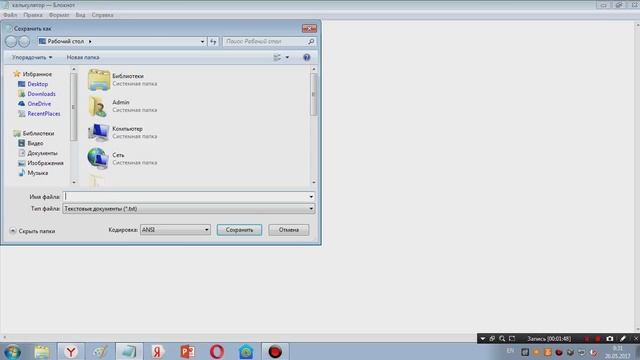Open the Тип файла combo box
This screenshot has height=360, width=640.
coord(189,209)
